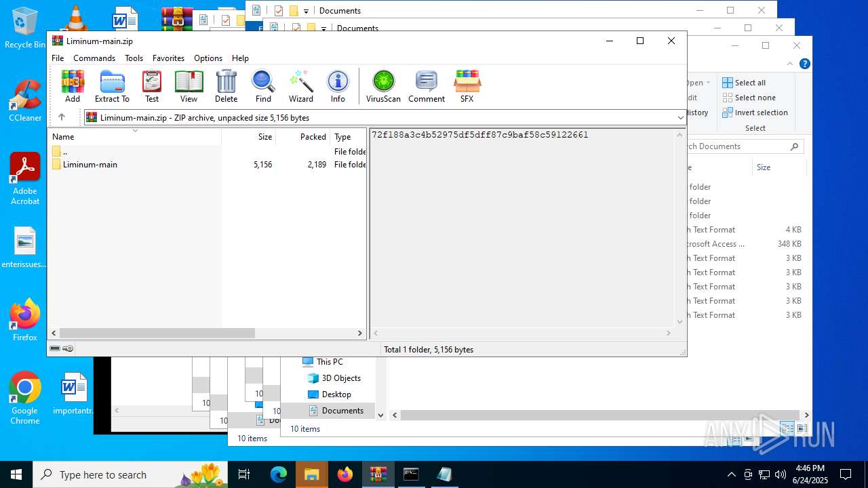Click the file list horizontal scrollbar thumb
The image size is (868, 488).
157,333
